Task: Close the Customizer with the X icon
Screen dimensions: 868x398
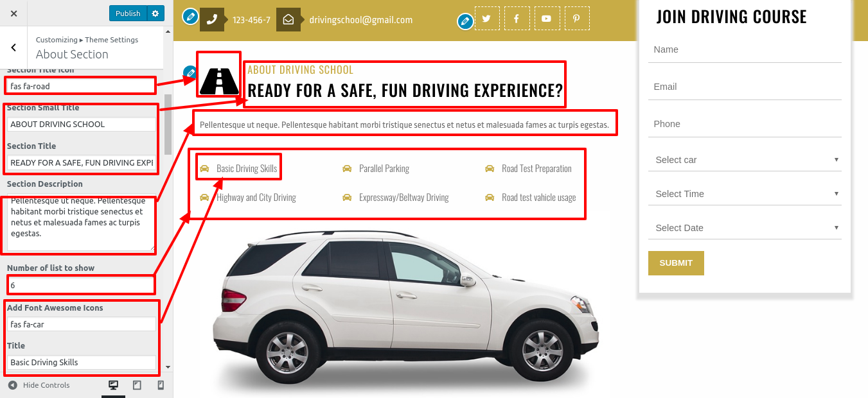Action: pos(14,13)
